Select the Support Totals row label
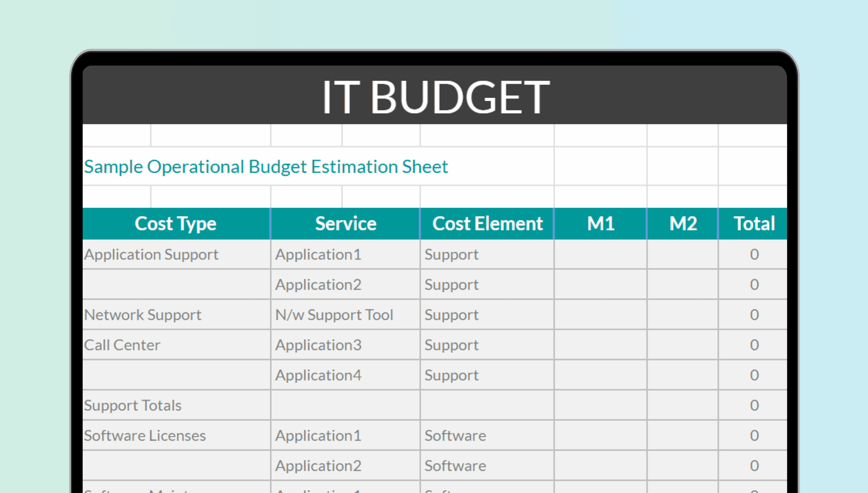 [x=133, y=405]
